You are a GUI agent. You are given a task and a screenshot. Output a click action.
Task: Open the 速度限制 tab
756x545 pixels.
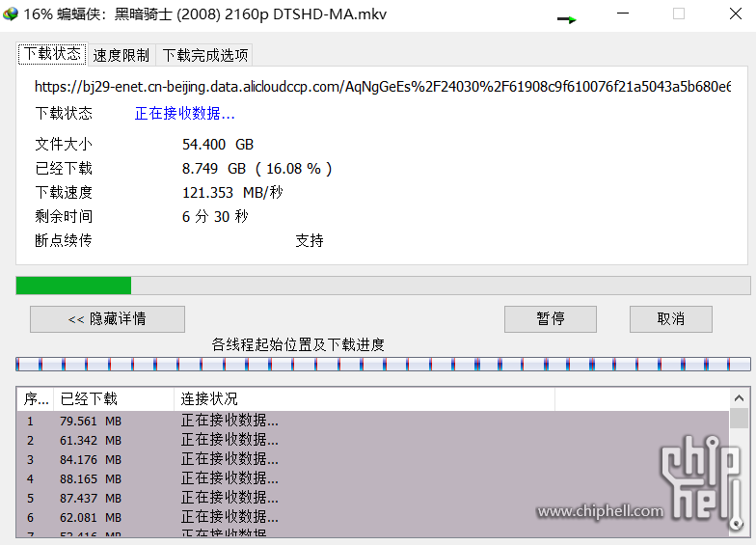click(121, 56)
